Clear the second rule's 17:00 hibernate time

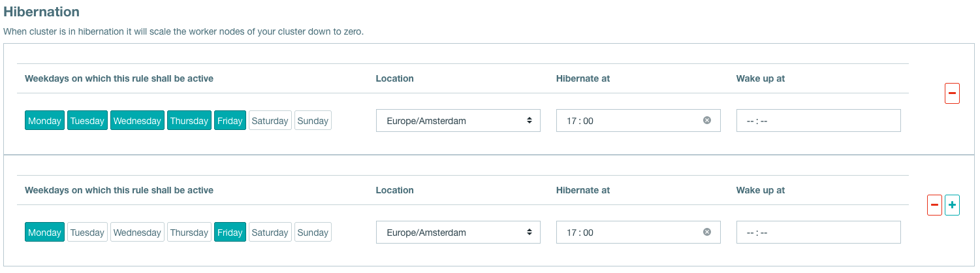[x=707, y=232]
